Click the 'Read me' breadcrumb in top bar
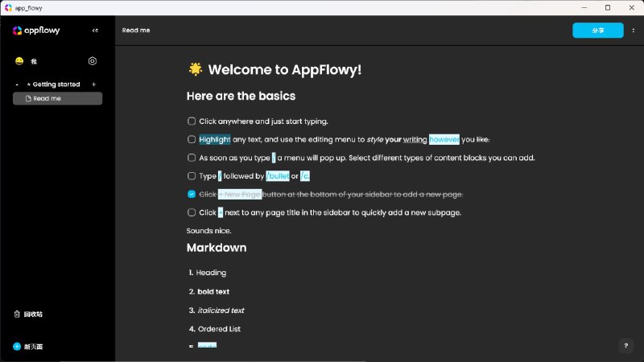 click(x=136, y=31)
